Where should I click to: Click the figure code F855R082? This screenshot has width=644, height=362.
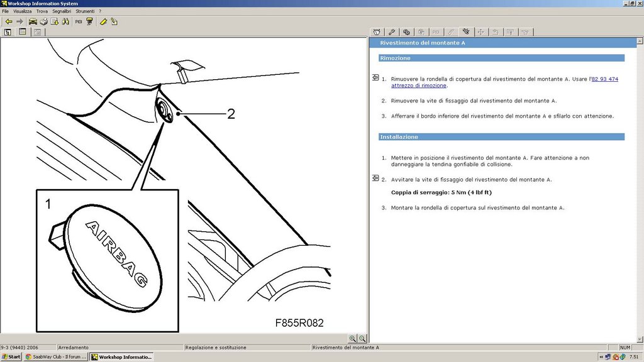[x=299, y=323]
